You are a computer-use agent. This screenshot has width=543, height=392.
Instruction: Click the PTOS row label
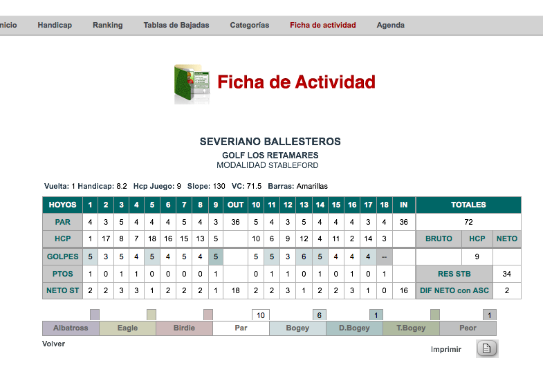(x=63, y=274)
